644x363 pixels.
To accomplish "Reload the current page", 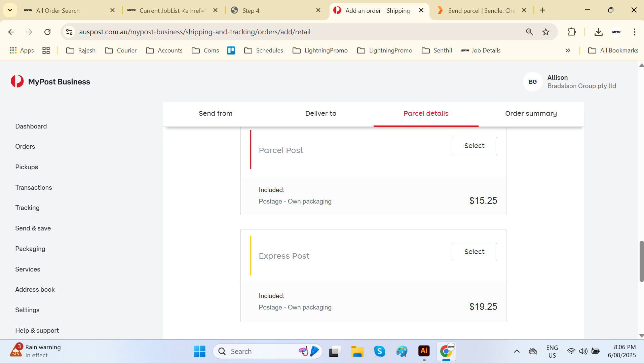I will pos(47,32).
